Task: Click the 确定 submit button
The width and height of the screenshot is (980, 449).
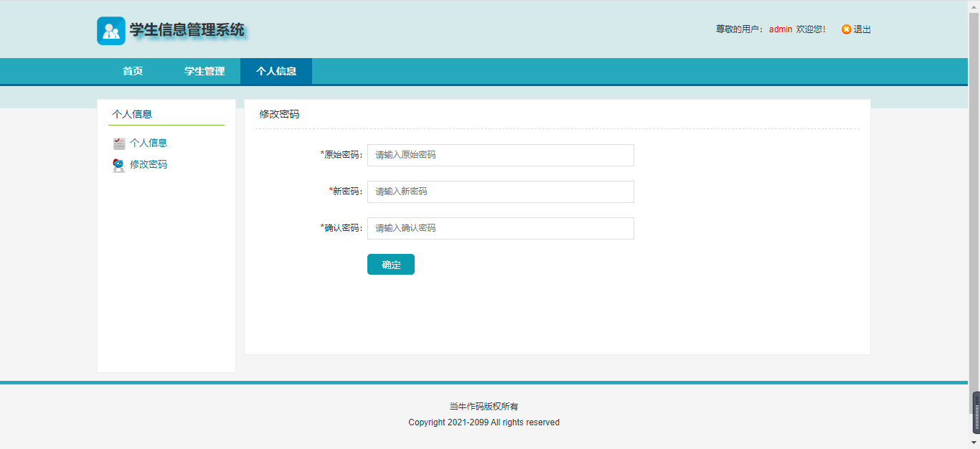Action: [x=391, y=264]
